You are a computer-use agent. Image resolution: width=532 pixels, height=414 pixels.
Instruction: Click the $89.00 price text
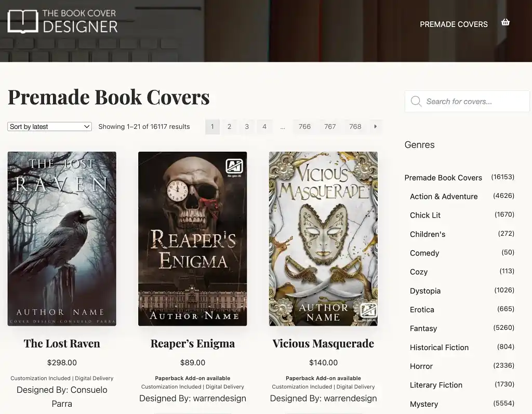192,363
